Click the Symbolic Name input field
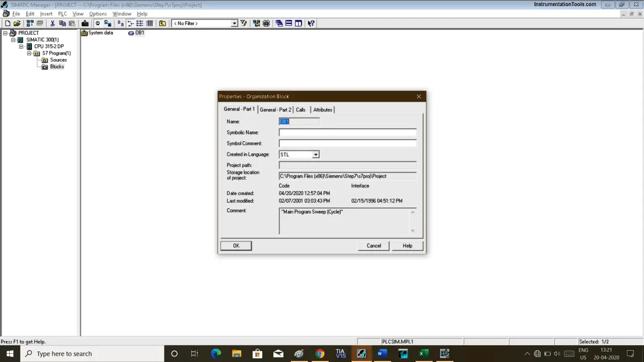This screenshot has height=362, width=644. [x=347, y=132]
